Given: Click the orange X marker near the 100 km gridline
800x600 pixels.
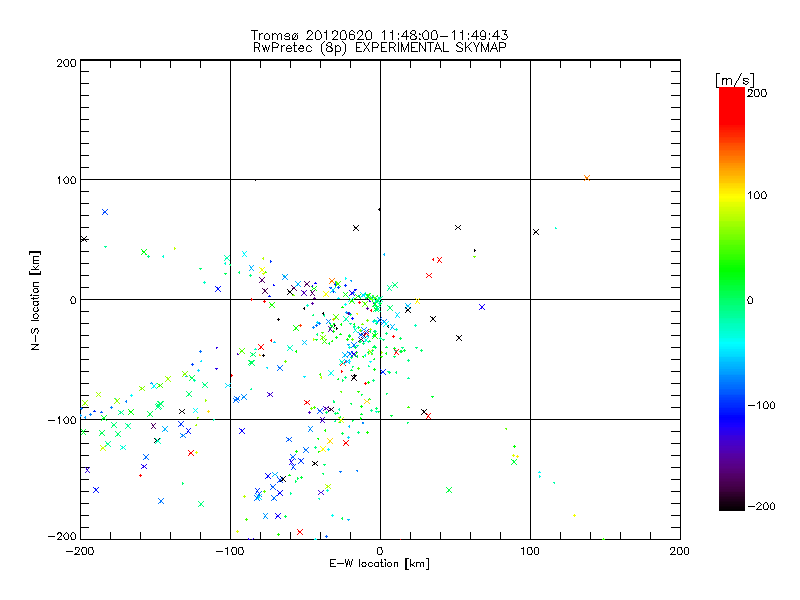Looking at the screenshot, I should click(587, 178).
